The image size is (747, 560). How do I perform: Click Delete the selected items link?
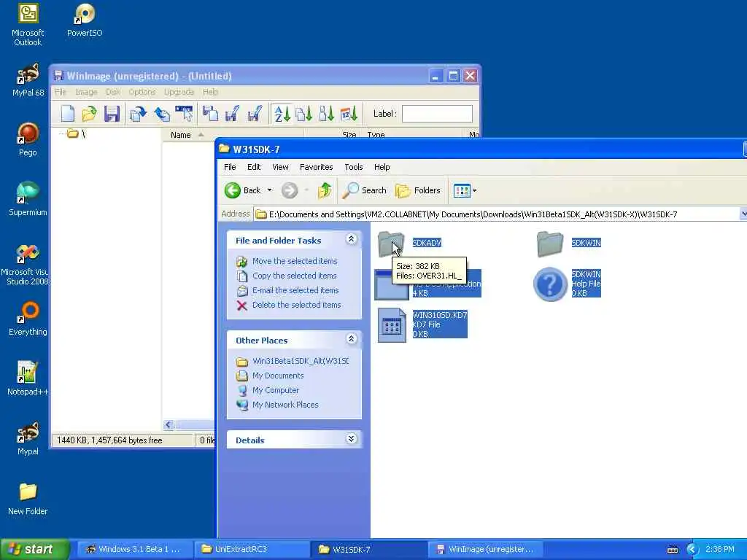click(296, 305)
